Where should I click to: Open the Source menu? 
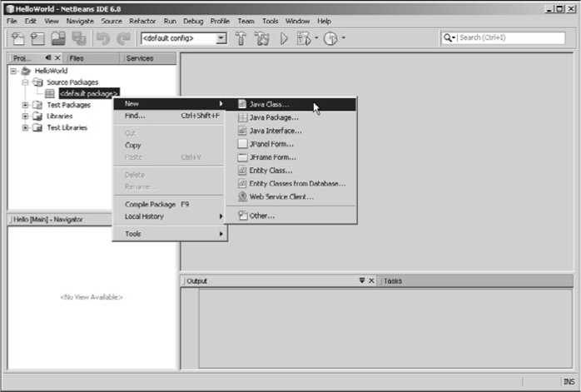(x=112, y=21)
